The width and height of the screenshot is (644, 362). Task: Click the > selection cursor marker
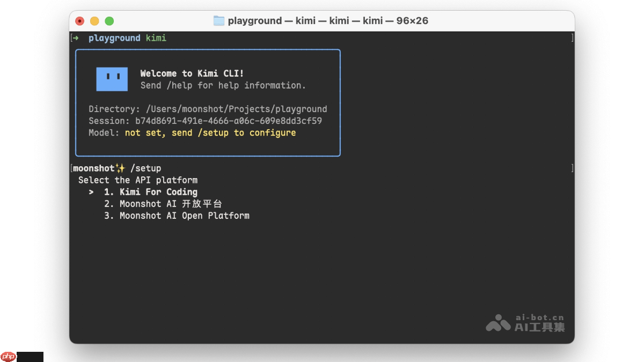[91, 192]
